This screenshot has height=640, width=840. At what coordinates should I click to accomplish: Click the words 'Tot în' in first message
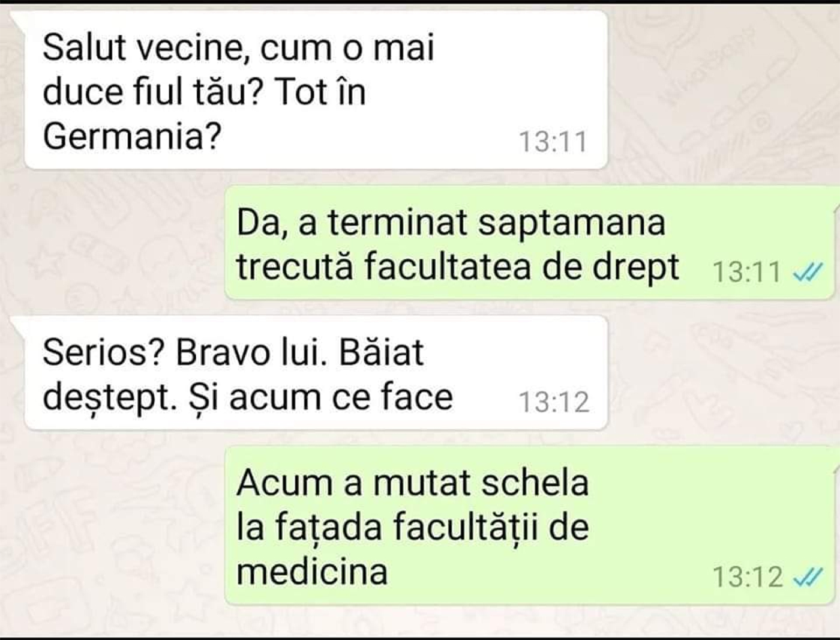pyautogui.click(x=321, y=92)
